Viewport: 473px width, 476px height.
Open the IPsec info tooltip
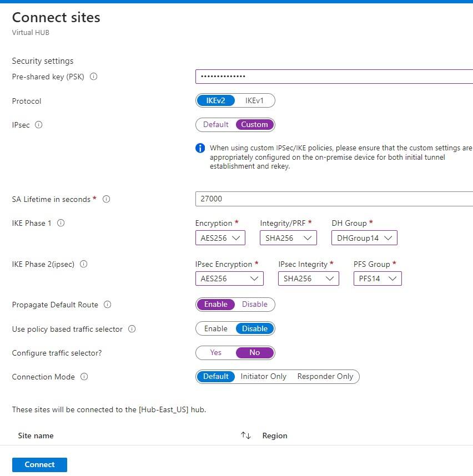pos(40,125)
